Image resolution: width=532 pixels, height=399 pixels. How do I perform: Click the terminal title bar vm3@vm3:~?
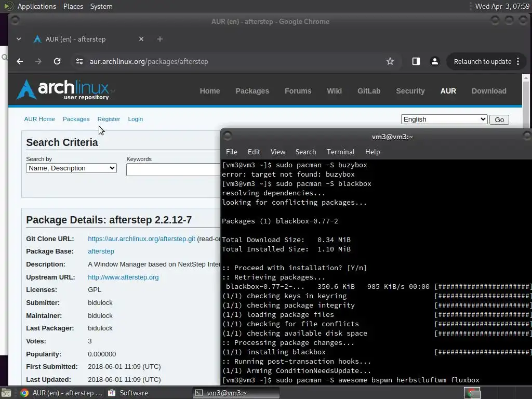coord(392,137)
